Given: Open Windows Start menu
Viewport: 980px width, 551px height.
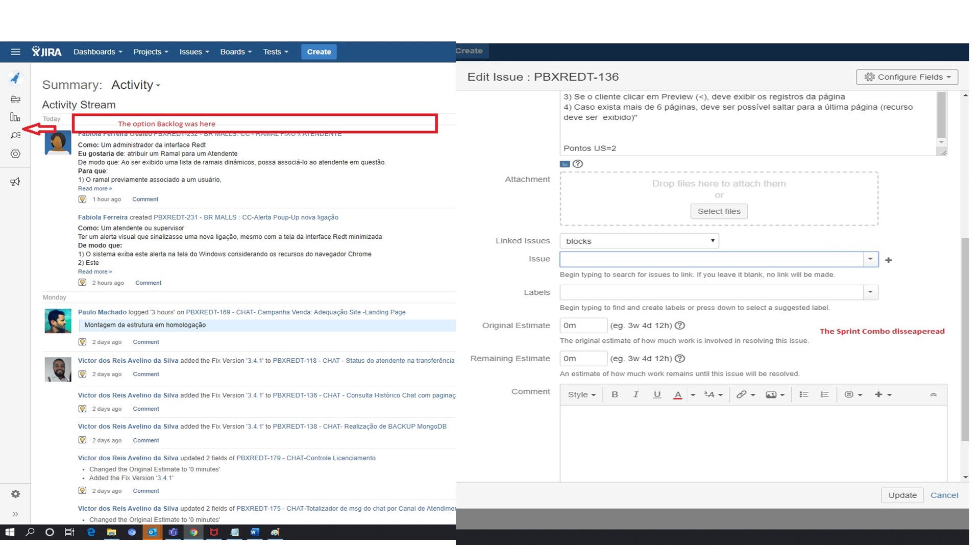Looking at the screenshot, I should coord(10,532).
